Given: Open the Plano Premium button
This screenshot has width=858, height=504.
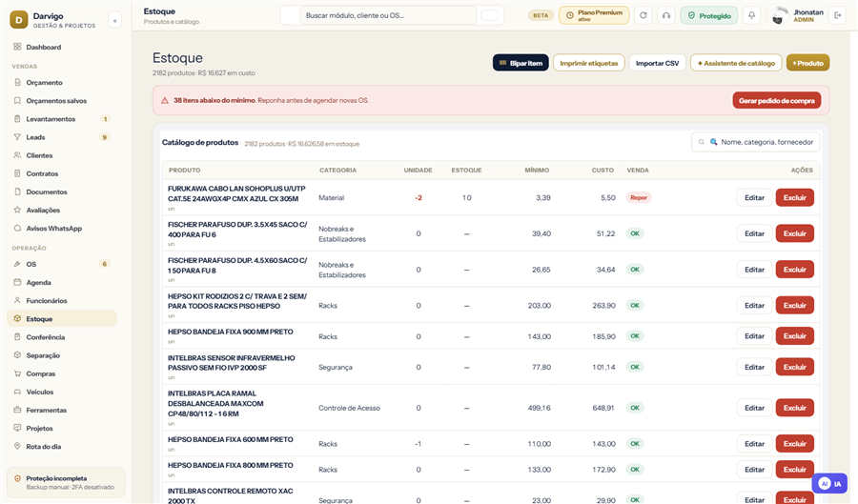Looking at the screenshot, I should (594, 15).
